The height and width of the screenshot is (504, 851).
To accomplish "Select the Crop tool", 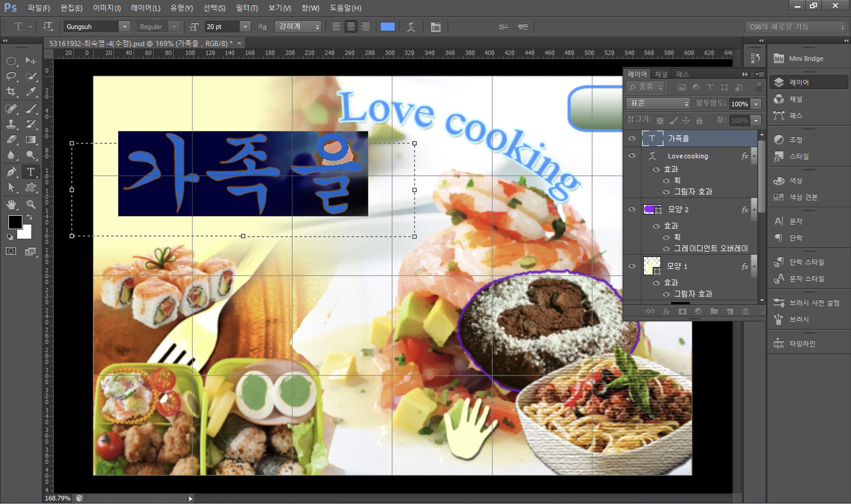I will click(x=11, y=91).
